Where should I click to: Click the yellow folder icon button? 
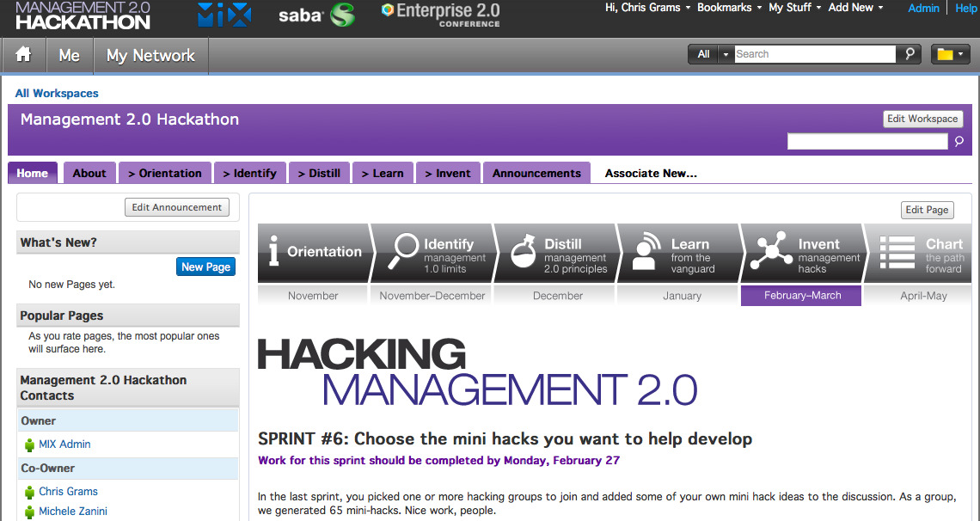pos(950,54)
